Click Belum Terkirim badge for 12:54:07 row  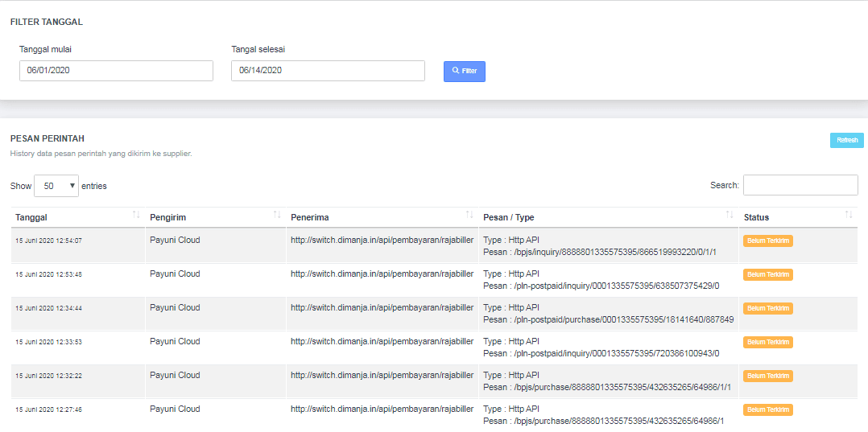click(767, 241)
